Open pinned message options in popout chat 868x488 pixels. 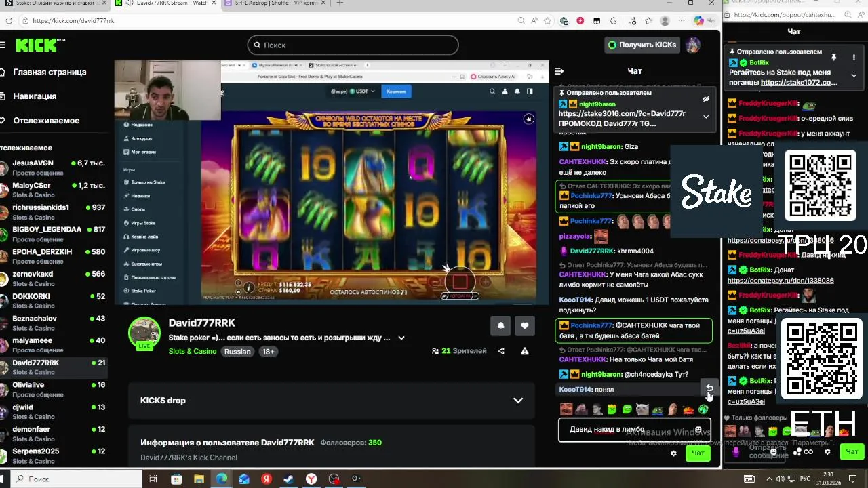click(854, 58)
